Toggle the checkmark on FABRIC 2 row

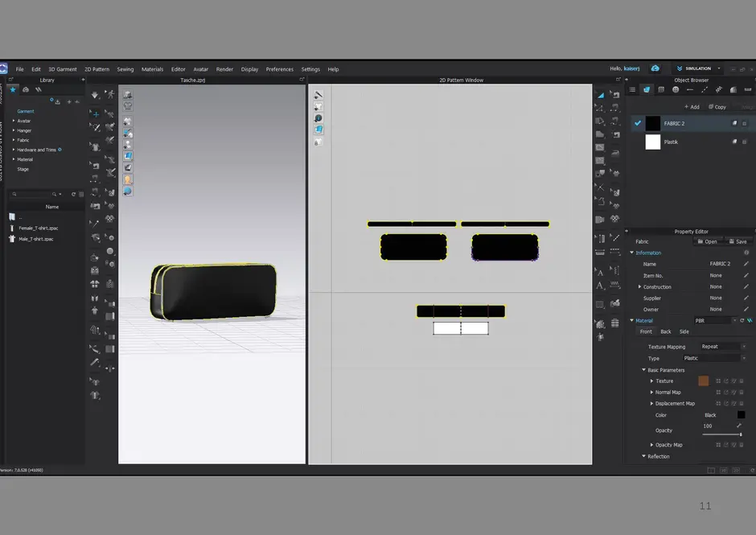click(x=638, y=123)
